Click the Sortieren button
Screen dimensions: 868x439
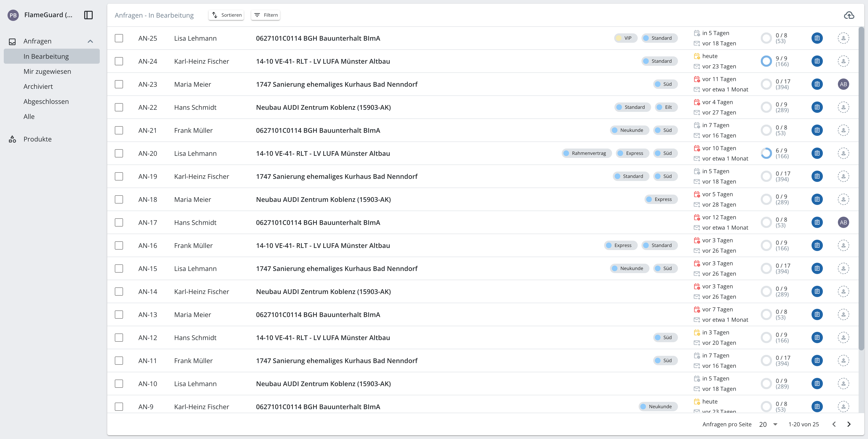pyautogui.click(x=226, y=15)
